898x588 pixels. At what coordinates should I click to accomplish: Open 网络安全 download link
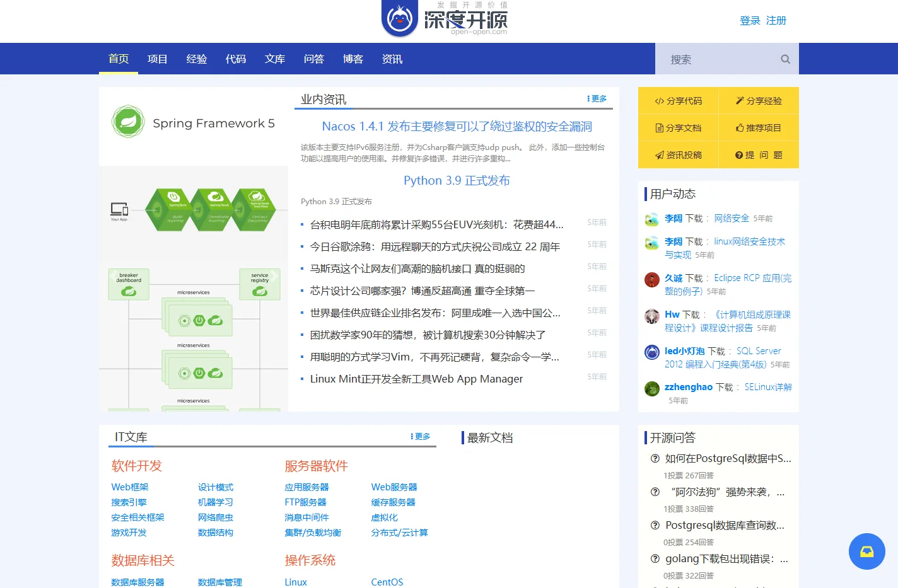[732, 218]
